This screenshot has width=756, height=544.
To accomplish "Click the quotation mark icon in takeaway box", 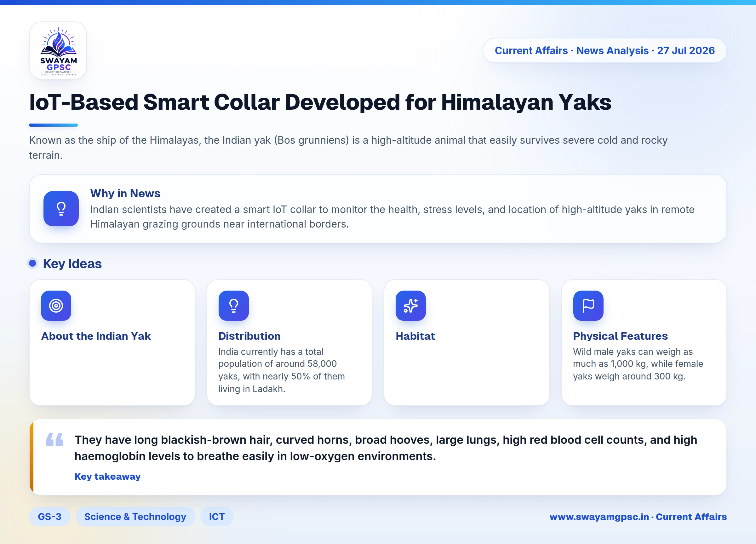I will [55, 439].
